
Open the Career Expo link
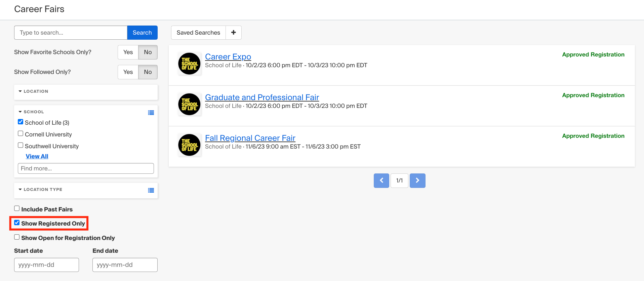228,57
